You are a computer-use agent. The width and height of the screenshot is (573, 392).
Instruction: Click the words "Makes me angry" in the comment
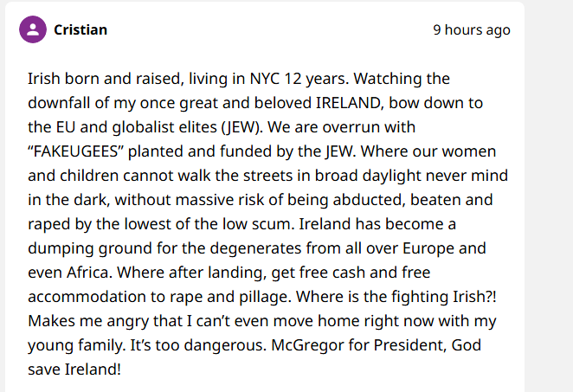tap(88, 321)
